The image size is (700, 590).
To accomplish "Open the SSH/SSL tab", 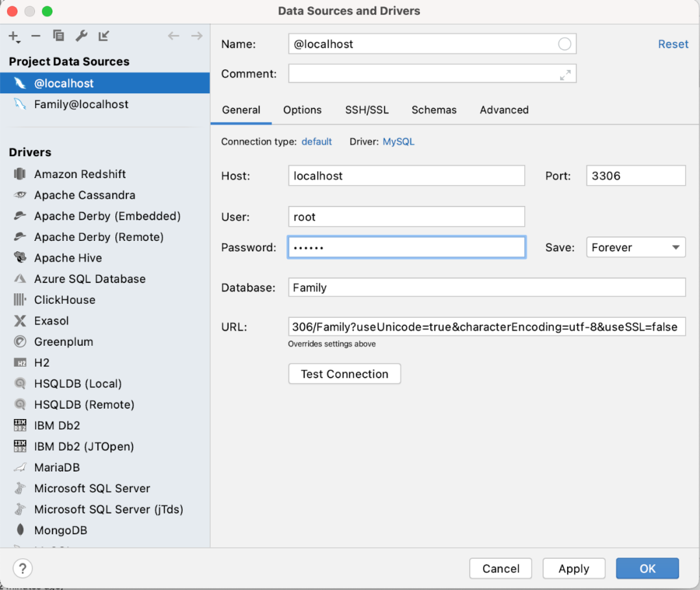I will pos(367,110).
